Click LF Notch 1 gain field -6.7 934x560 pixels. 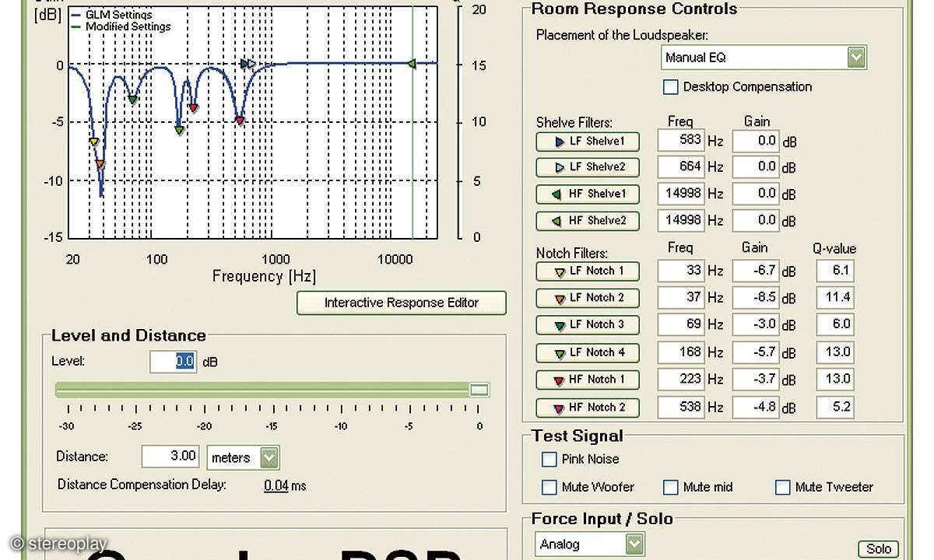756,271
